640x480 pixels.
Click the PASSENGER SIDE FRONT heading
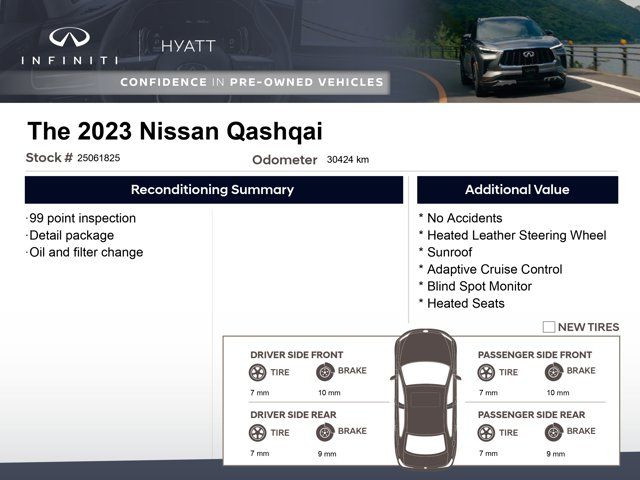pyautogui.click(x=535, y=355)
